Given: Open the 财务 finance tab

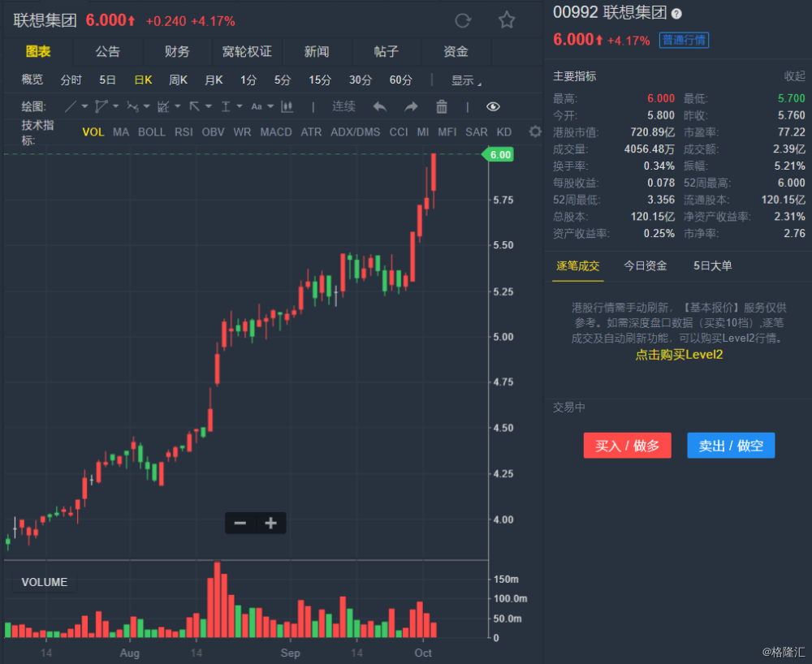Looking at the screenshot, I should tap(177, 51).
